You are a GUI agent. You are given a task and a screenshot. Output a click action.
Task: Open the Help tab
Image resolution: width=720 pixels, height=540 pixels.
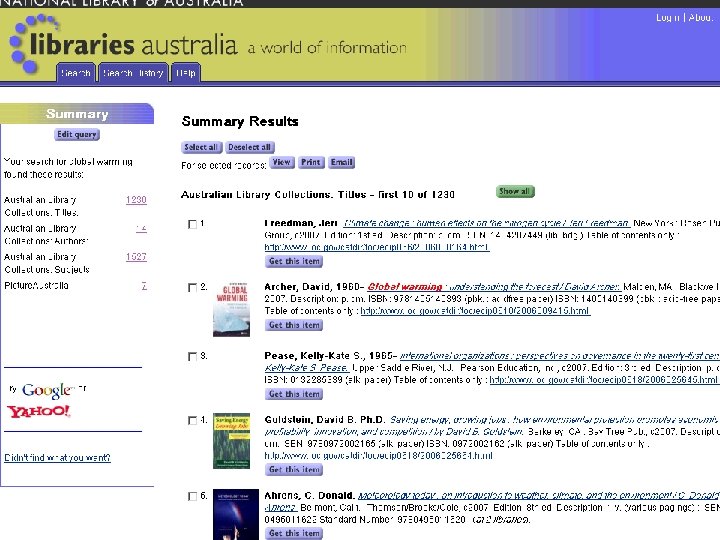186,73
